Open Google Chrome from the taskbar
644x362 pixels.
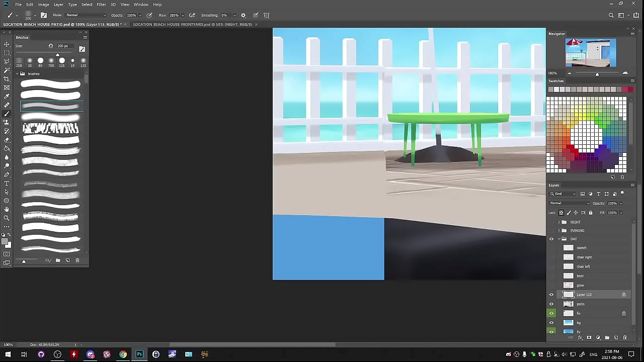(123, 354)
